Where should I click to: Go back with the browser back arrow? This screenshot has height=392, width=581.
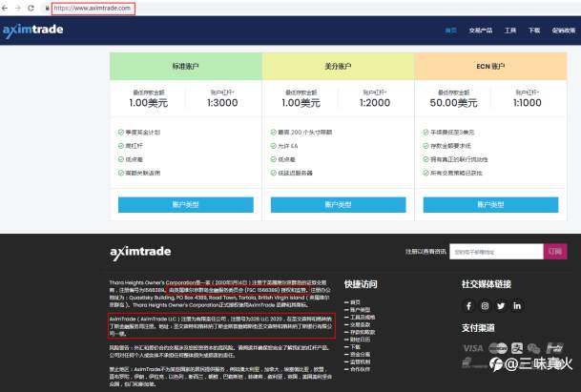tap(5, 8)
